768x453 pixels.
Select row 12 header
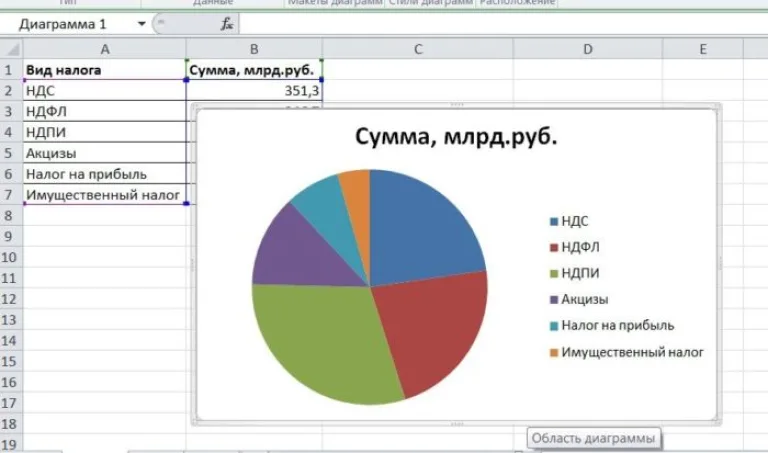tap(9, 299)
